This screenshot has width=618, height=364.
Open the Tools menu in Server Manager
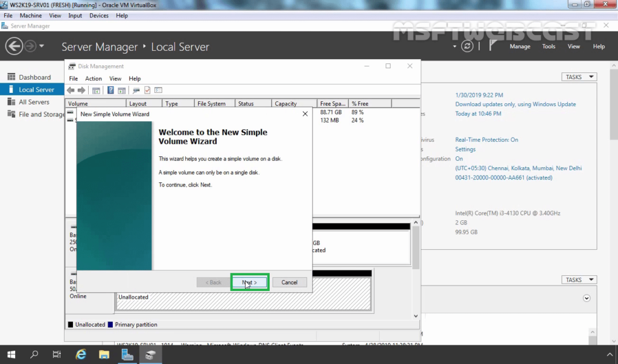[x=548, y=46]
